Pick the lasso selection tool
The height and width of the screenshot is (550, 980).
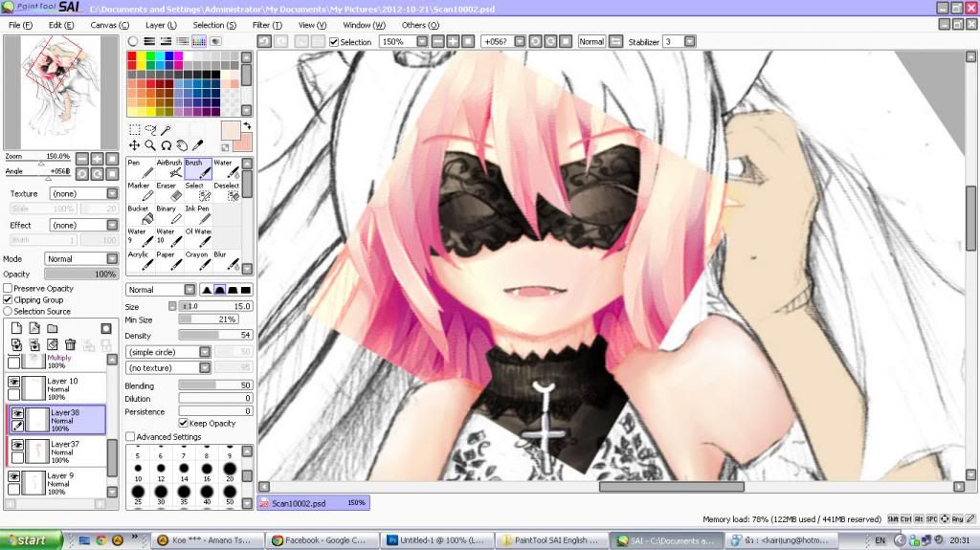click(150, 130)
